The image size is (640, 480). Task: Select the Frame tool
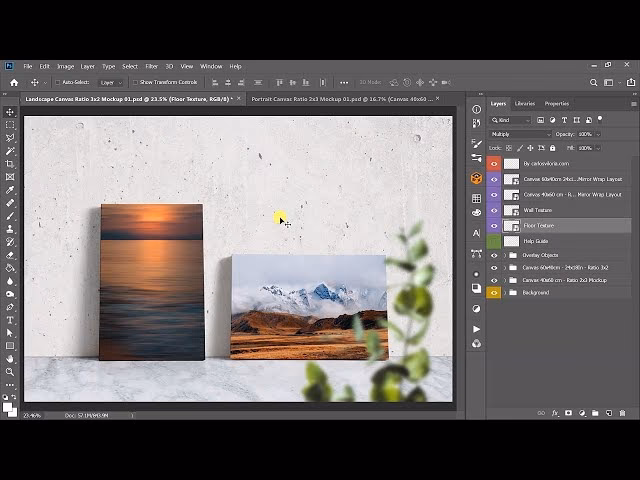[x=10, y=177]
